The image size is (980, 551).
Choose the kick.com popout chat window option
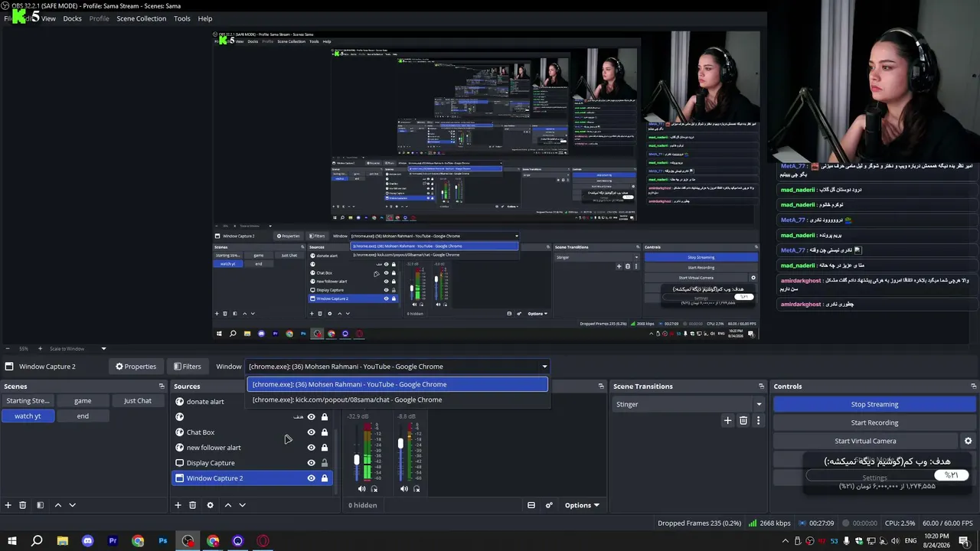tap(397, 399)
